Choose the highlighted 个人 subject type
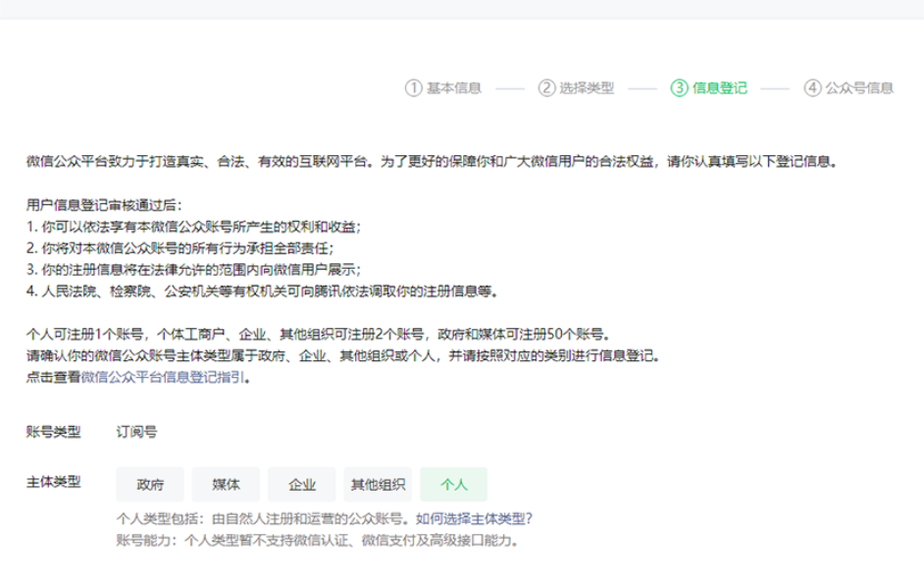The width and height of the screenshot is (924, 585). (x=454, y=484)
